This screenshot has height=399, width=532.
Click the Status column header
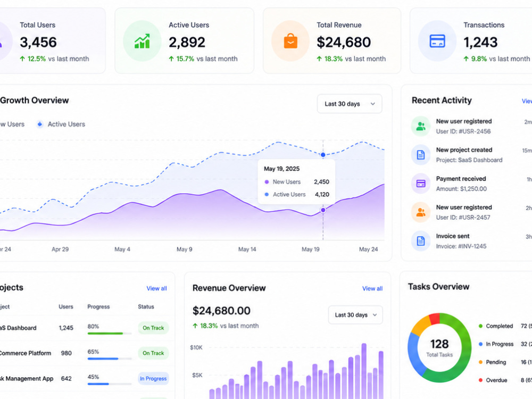[x=146, y=306]
